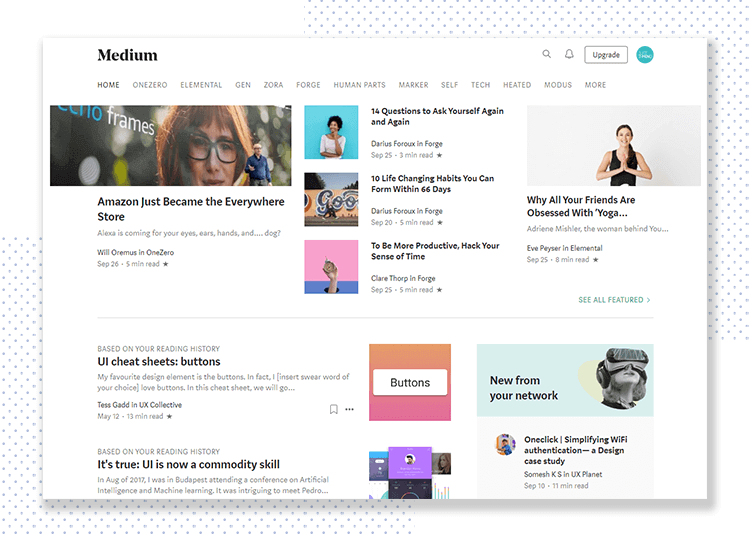Viewport: 750px width, 536px height.
Task: Open the three-dot menu for UI cheat sheets
Action: point(350,409)
